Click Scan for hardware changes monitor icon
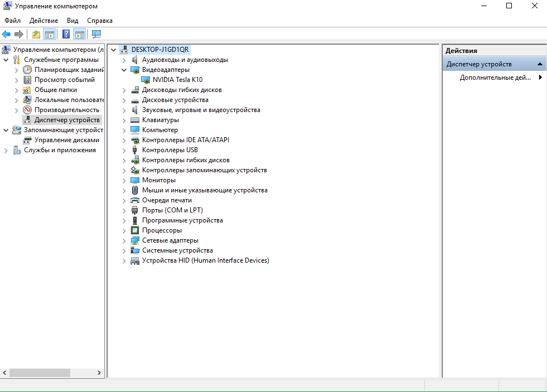 point(96,35)
